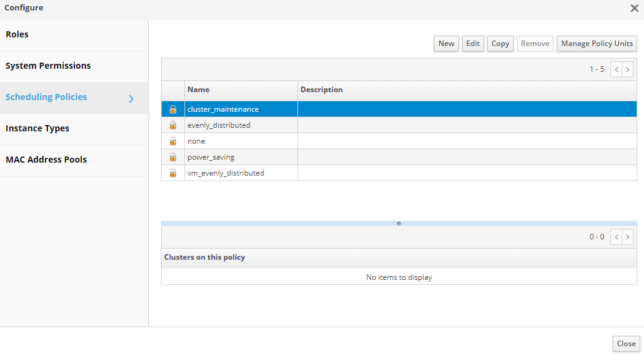The image size is (644, 356).
Task: Click the lock icon beside evenly_distributed
Action: coord(173,125)
